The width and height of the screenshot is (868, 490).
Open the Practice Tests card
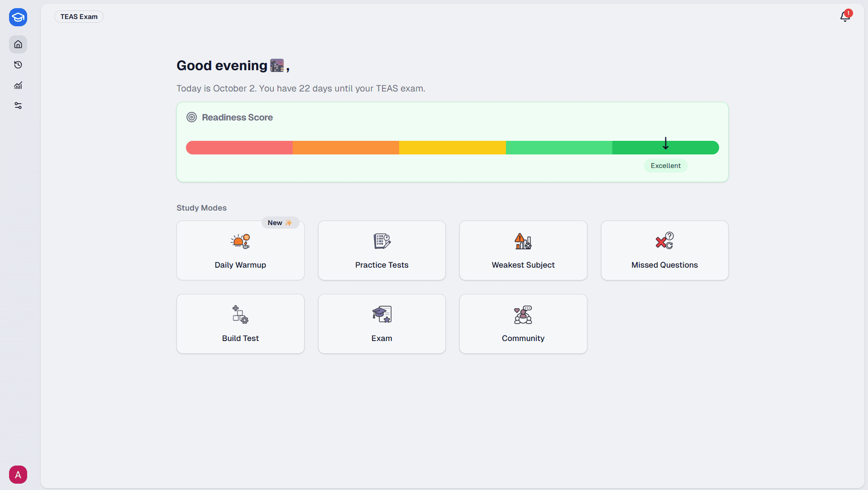coord(382,250)
